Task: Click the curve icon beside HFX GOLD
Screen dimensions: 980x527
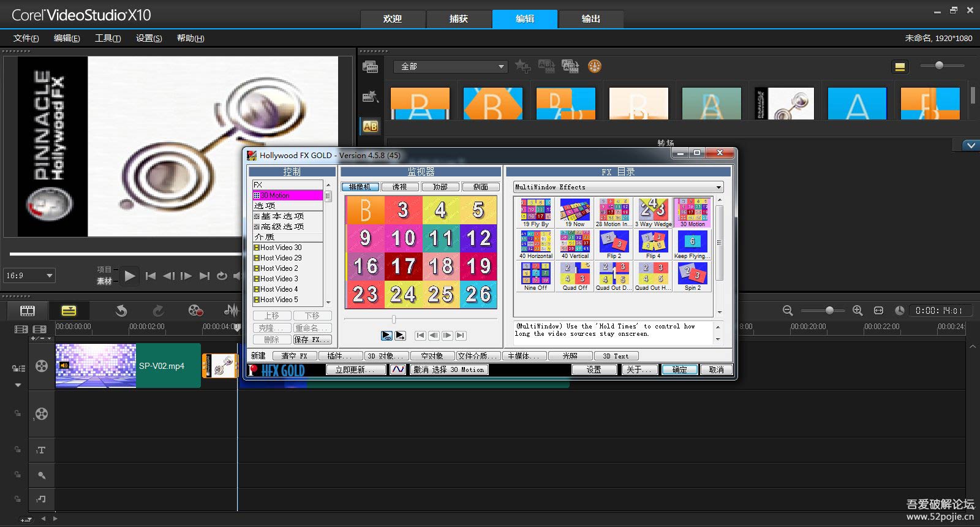Action: 398,370
